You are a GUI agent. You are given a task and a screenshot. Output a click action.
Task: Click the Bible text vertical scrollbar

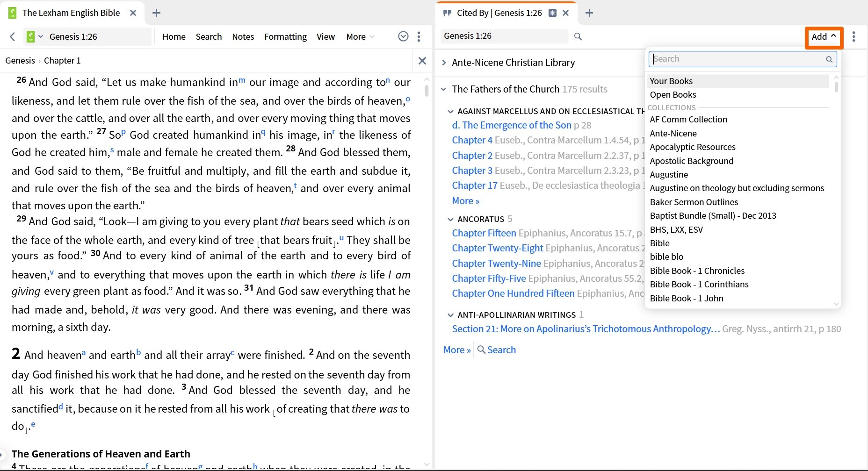pyautogui.click(x=427, y=90)
